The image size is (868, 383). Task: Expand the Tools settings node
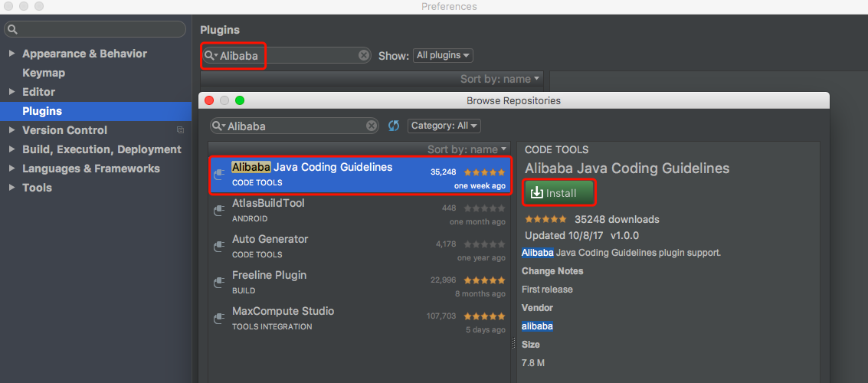tap(11, 188)
